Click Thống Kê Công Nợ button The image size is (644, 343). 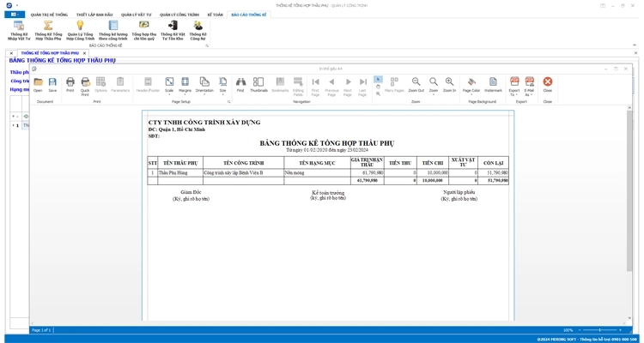(x=197, y=30)
